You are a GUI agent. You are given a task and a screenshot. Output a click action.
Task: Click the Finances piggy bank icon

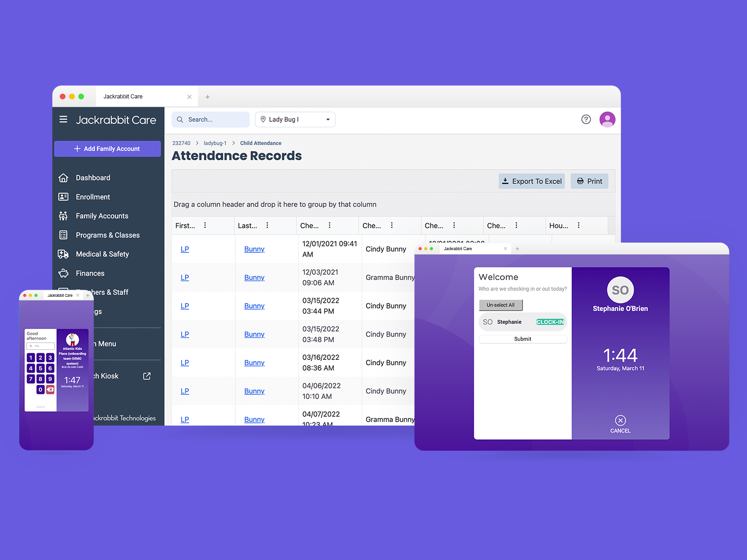coord(63,273)
